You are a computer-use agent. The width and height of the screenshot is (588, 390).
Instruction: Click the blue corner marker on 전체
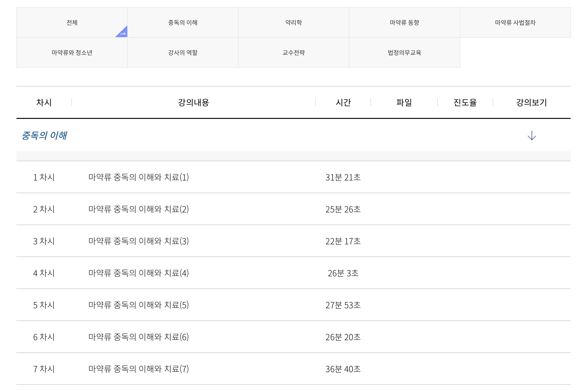[123, 33]
